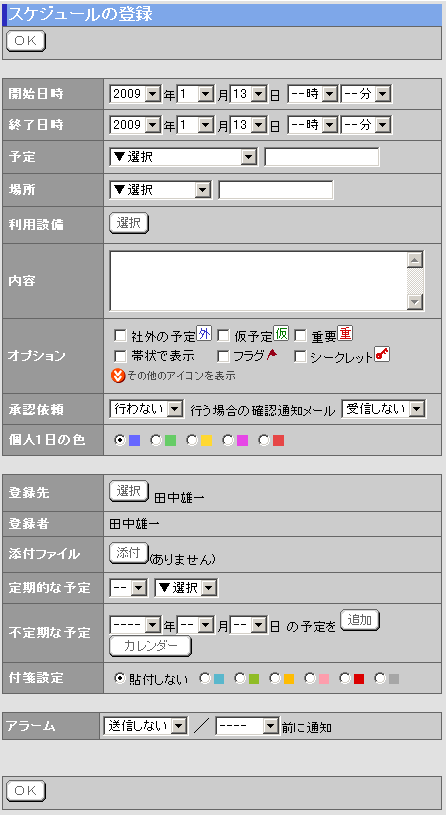
Task: Open the アラーム 送信しない dropdown
Action: pyautogui.click(x=146, y=726)
